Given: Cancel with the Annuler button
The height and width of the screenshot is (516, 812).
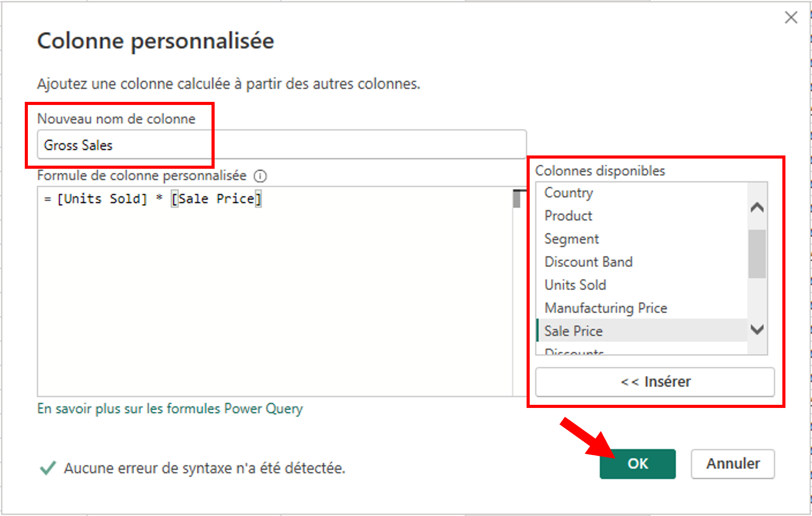Looking at the screenshot, I should coord(732,464).
